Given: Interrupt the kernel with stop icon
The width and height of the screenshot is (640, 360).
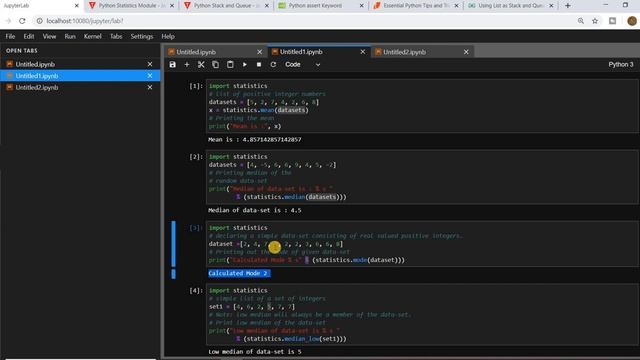Looking at the screenshot, I should pyautogui.click(x=259, y=64).
